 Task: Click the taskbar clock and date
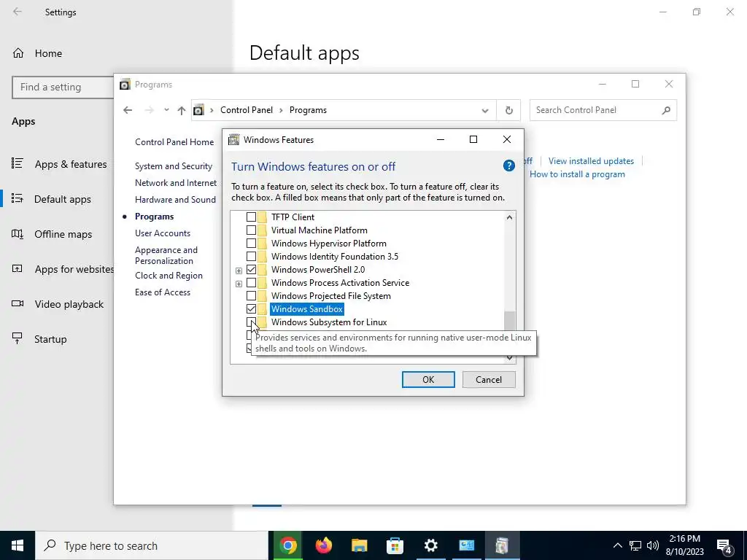[x=684, y=545]
